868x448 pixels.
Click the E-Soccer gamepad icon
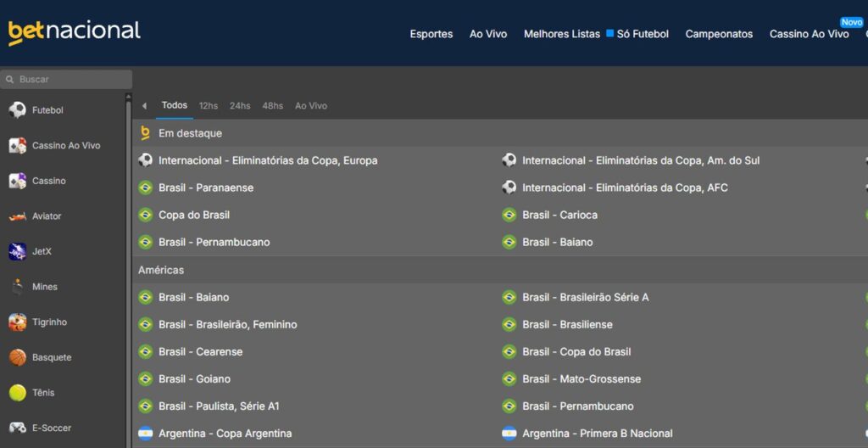(x=18, y=428)
